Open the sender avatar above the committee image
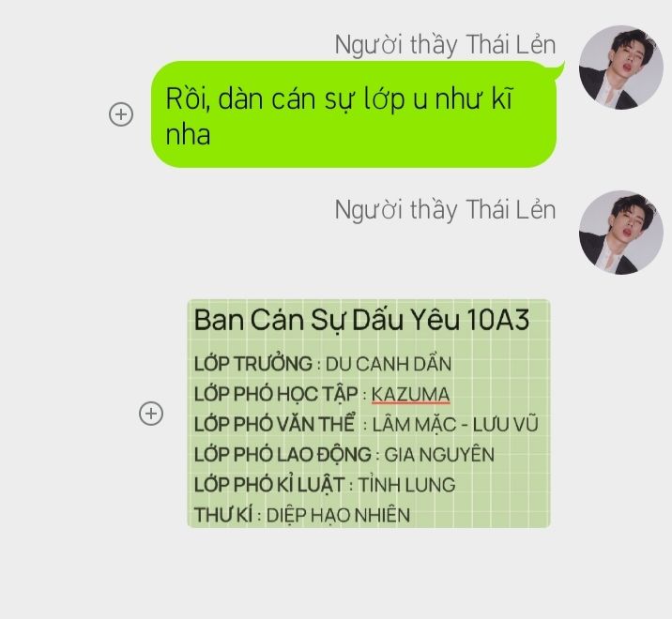672x619 pixels. (620, 233)
